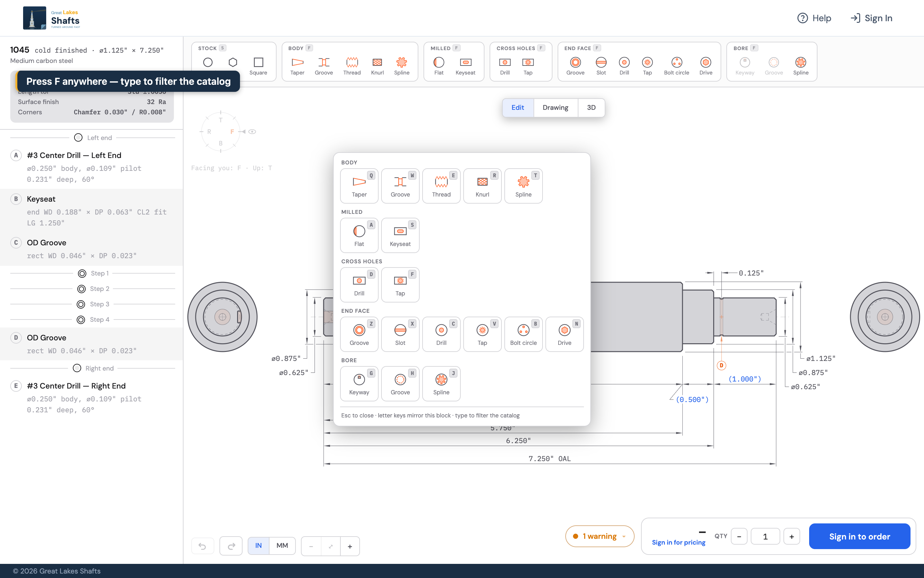924x578 pixels.
Task: Select bore Keyway in the popup
Action: click(359, 384)
